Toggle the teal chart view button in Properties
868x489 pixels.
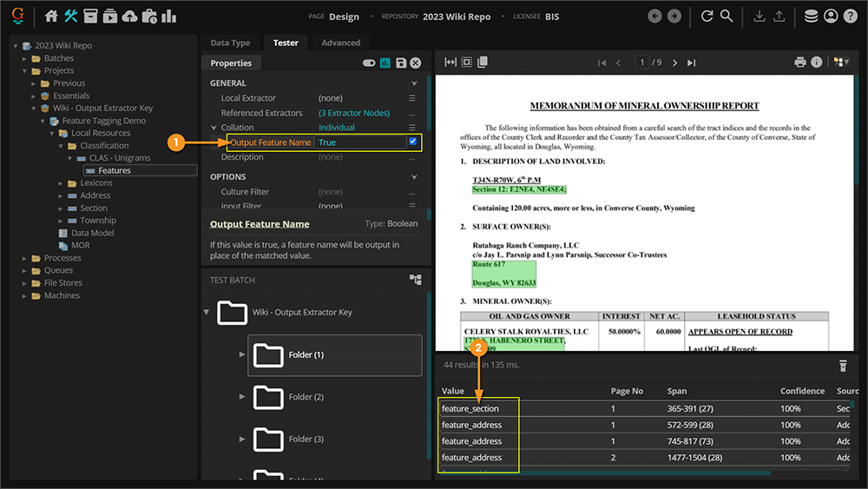[x=385, y=63]
